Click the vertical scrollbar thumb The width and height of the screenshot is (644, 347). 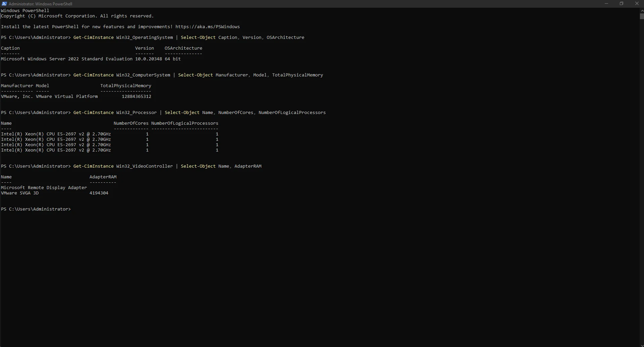click(x=642, y=16)
